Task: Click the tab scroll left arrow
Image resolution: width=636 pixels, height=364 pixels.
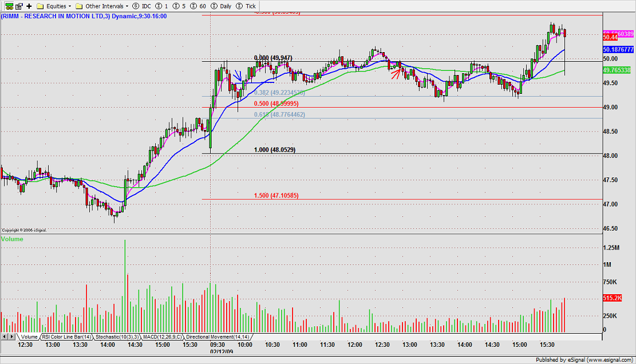Action: (x=5, y=337)
